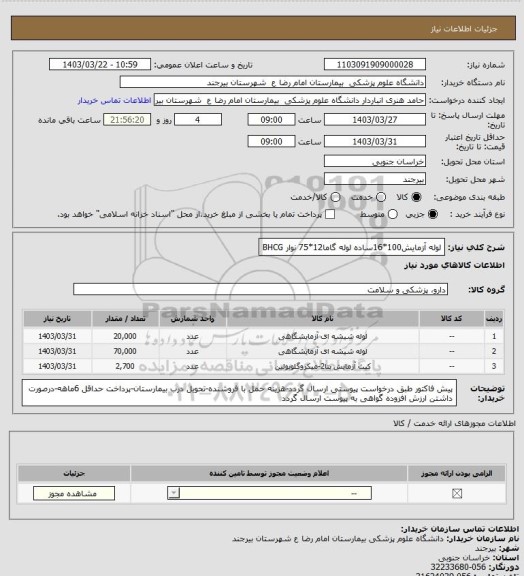Click the کیت آزمایش item in row 3
524x576 pixels.
(x=322, y=366)
